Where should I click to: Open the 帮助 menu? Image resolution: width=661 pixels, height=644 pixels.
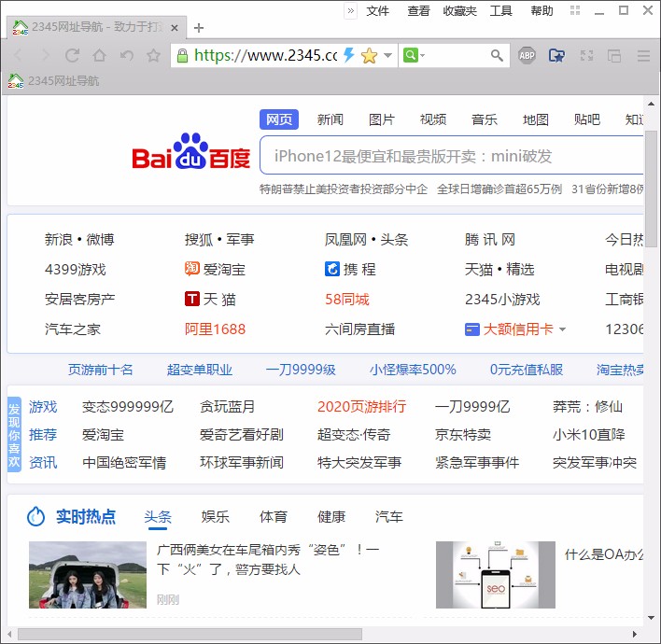(x=541, y=10)
